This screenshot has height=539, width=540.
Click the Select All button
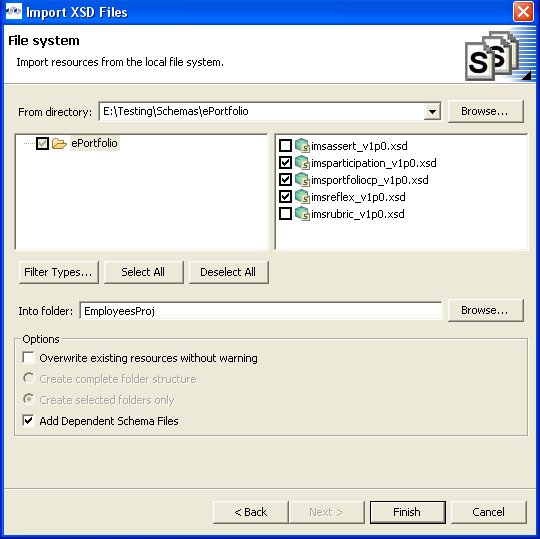[143, 272]
